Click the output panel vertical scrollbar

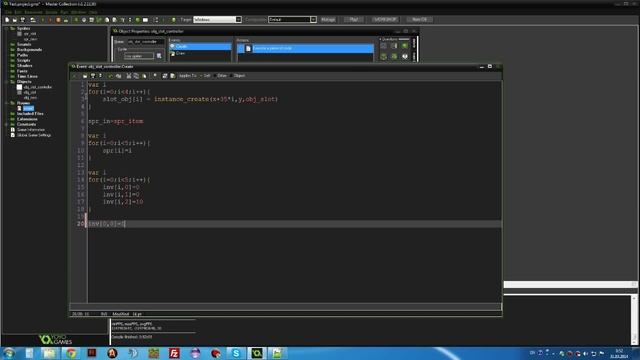(634, 320)
